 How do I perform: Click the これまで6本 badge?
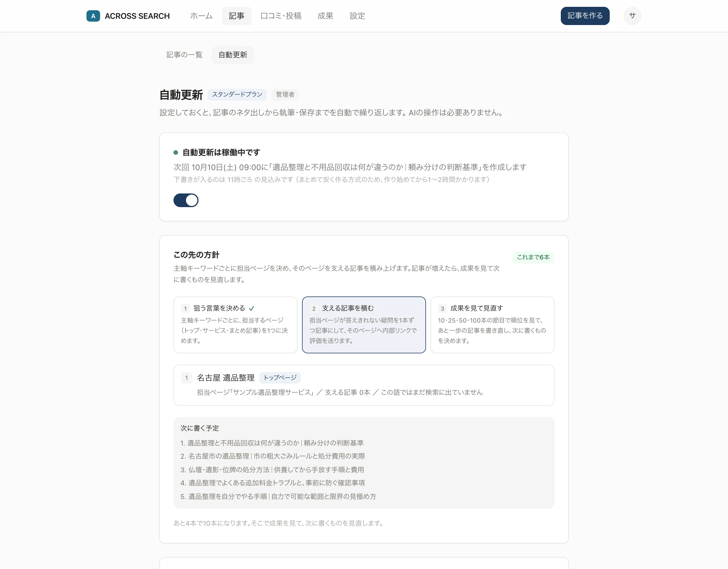click(x=533, y=257)
